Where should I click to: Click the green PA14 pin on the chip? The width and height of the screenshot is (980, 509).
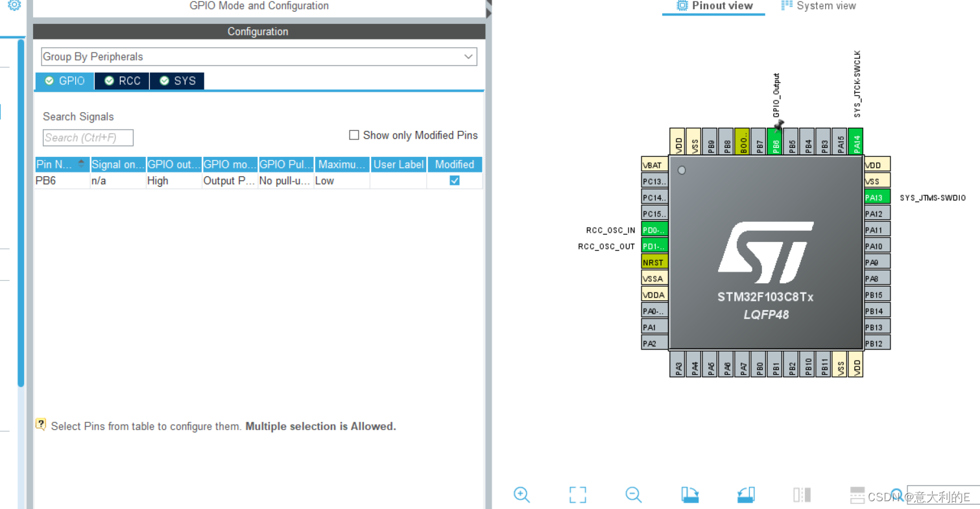click(x=856, y=141)
